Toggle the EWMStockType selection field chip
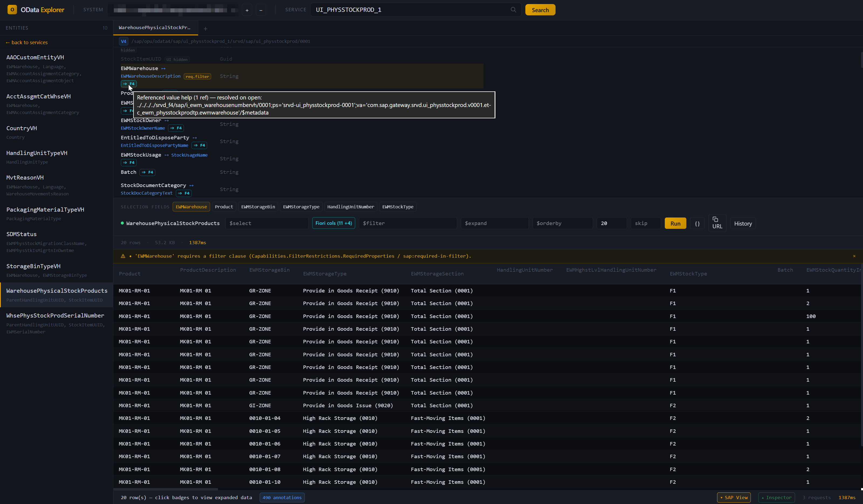This screenshot has width=863, height=504. pos(398,207)
